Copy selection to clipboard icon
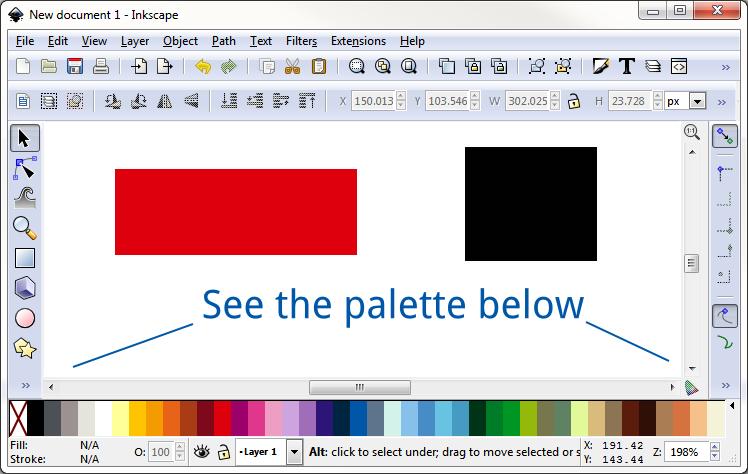 (x=267, y=66)
